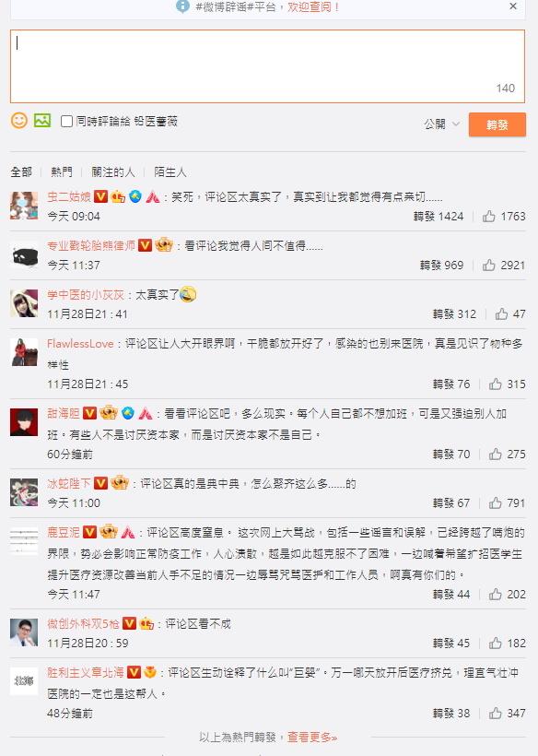Select the 關注的人 tab
This screenshot has height=756, width=538.
(x=113, y=172)
